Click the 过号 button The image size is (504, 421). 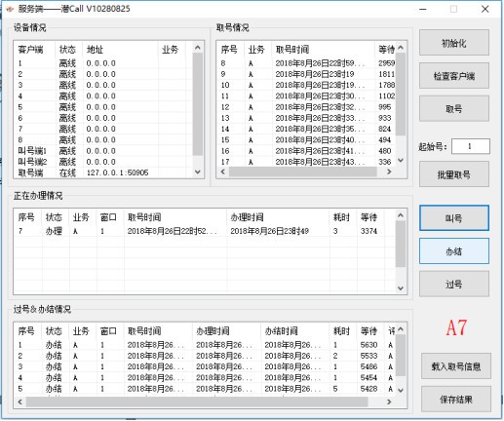tap(454, 284)
